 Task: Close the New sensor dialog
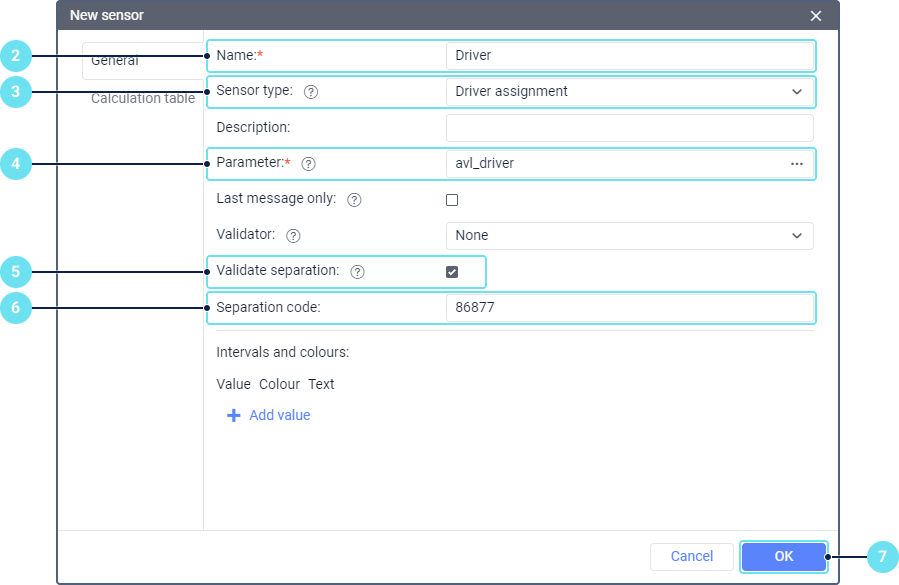tap(816, 16)
